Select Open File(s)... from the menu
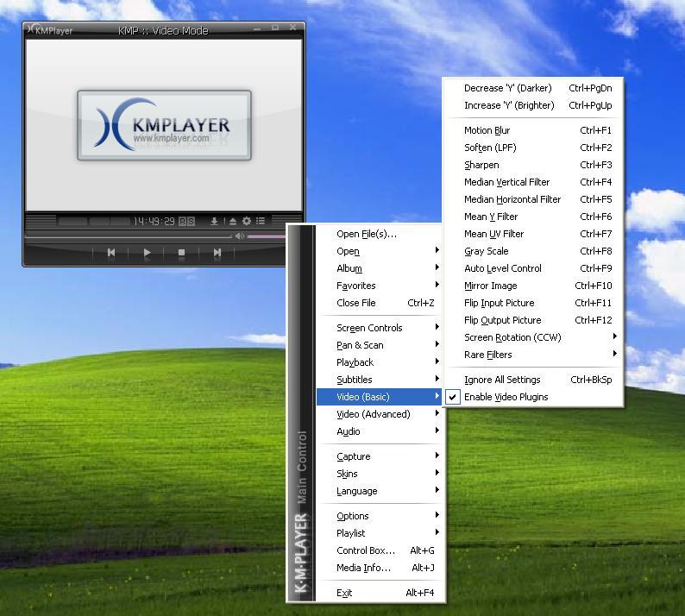This screenshot has width=685, height=616. tap(367, 234)
